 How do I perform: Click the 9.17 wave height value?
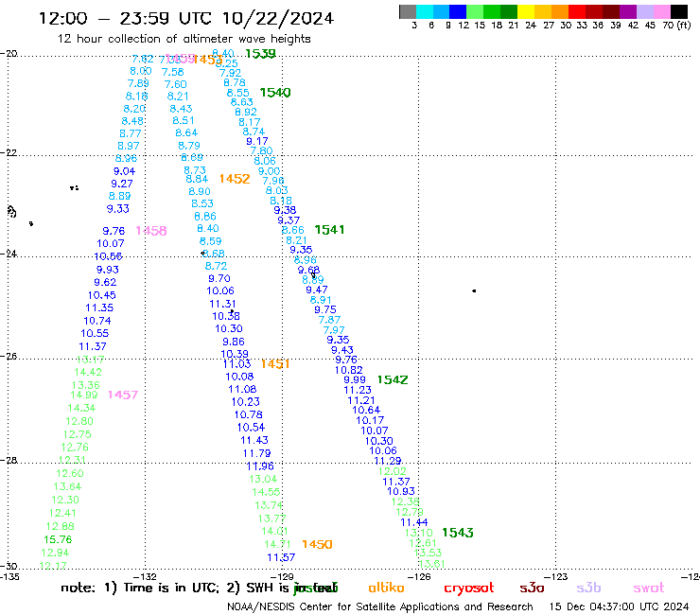pyautogui.click(x=257, y=141)
